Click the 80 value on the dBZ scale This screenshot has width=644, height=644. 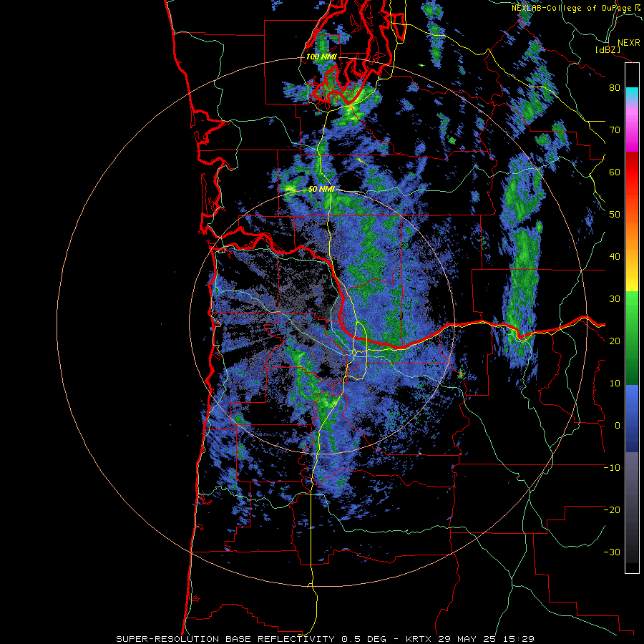[x=615, y=88]
